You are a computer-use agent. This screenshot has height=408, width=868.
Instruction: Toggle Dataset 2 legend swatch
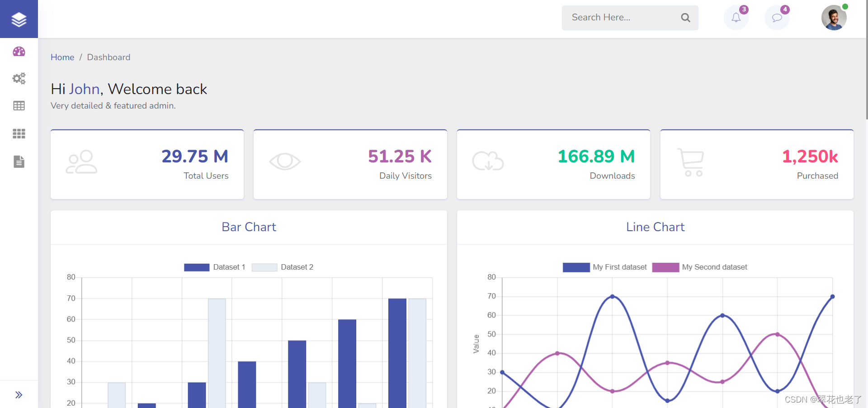click(x=264, y=267)
